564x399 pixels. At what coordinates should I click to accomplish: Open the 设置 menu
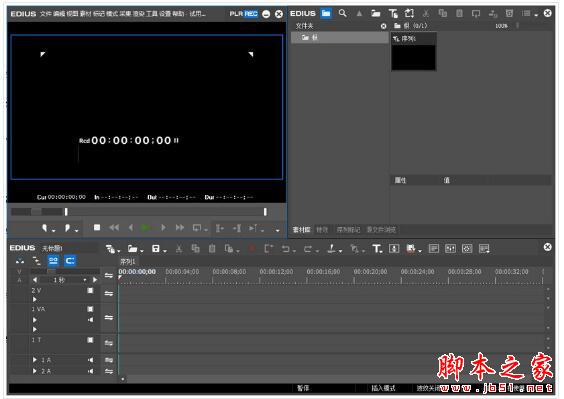point(165,14)
